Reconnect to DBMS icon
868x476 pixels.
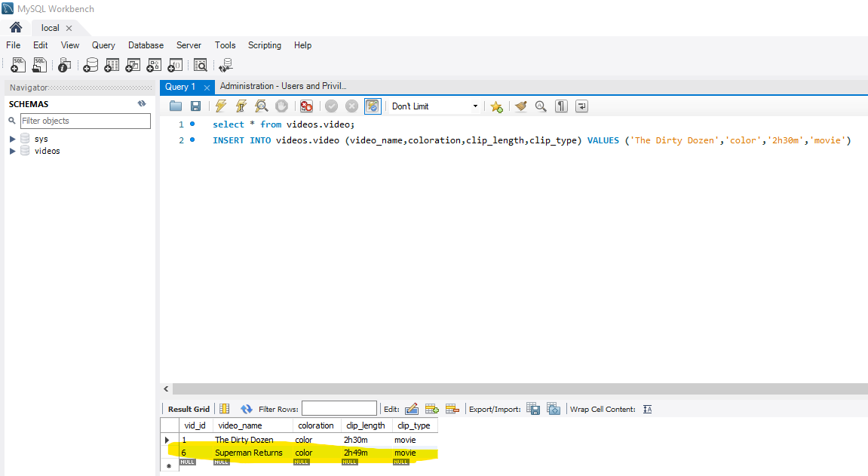[x=225, y=66]
